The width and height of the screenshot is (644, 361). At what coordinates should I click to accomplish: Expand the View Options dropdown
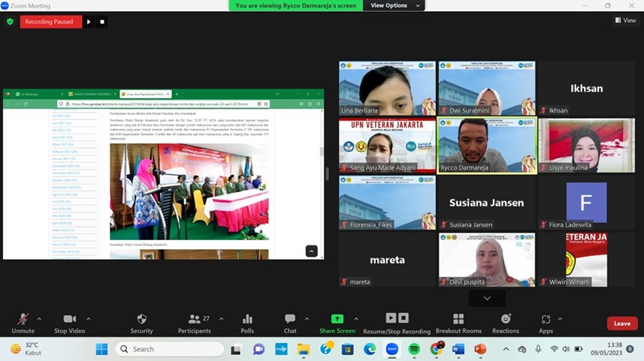click(393, 5)
